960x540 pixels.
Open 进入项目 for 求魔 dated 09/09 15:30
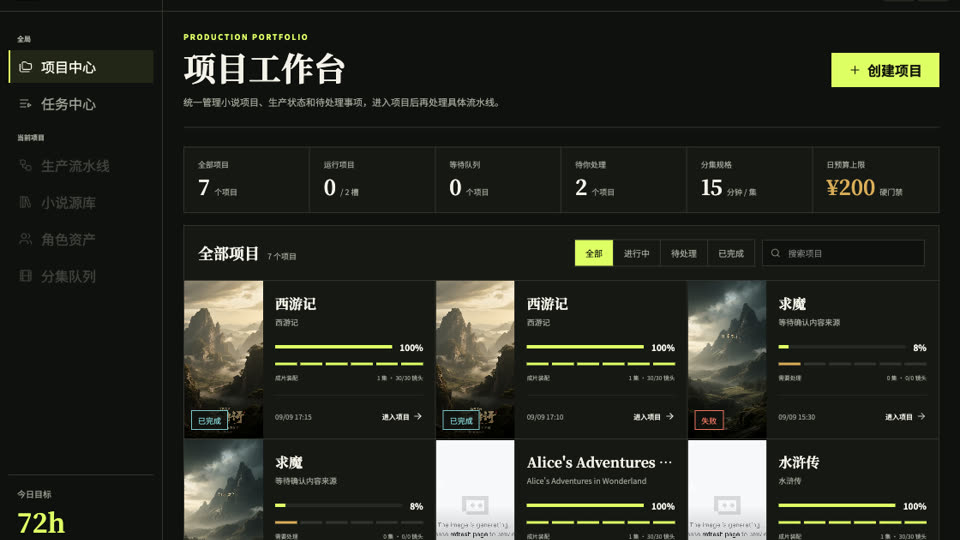click(905, 417)
